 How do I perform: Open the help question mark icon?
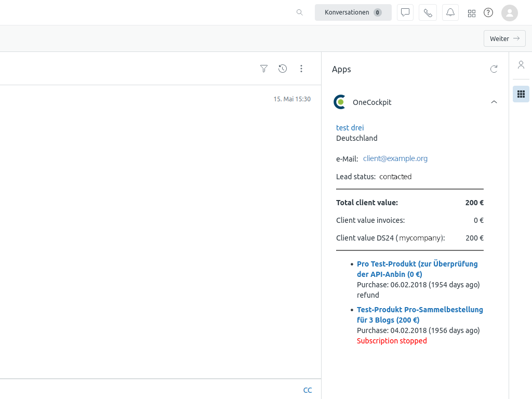click(x=488, y=12)
